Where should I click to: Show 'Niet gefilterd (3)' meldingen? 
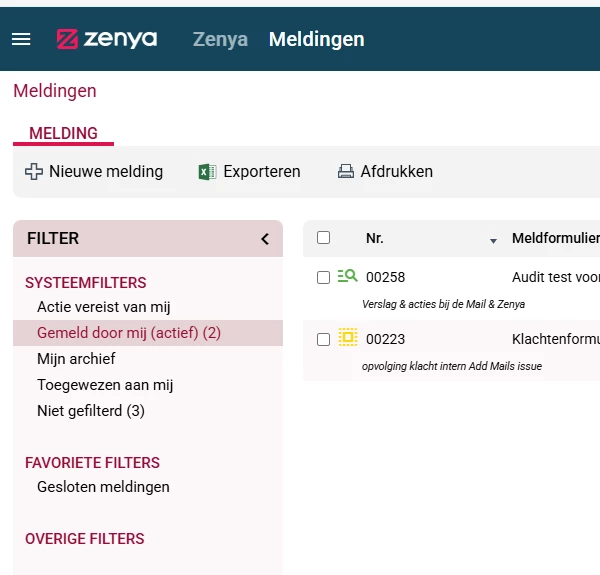click(x=91, y=410)
